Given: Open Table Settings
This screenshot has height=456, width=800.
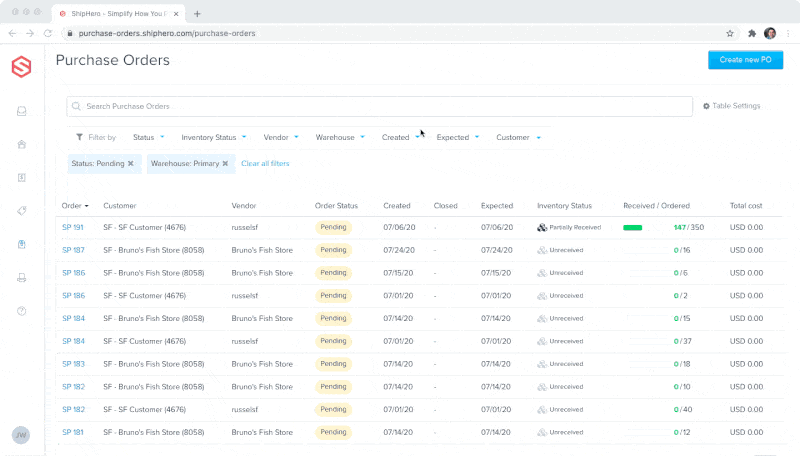Looking at the screenshot, I should tap(732, 106).
